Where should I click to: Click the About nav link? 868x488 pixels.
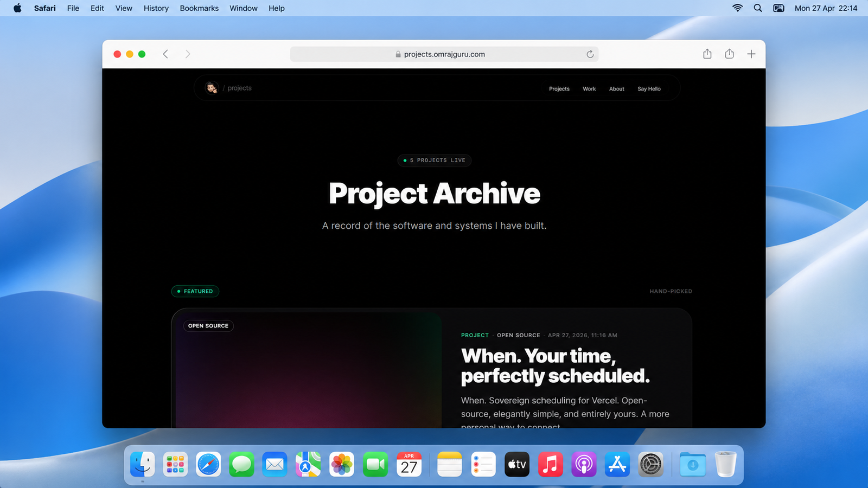(x=617, y=89)
